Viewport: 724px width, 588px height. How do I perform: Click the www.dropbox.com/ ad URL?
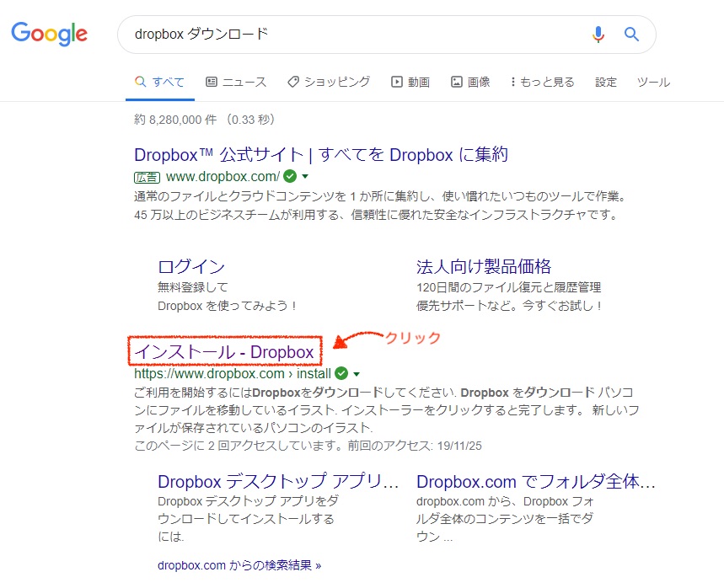coord(223,176)
